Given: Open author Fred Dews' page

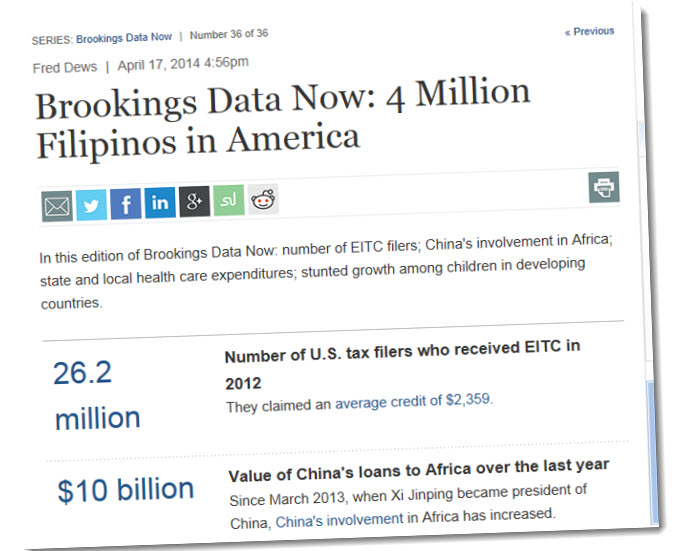Looking at the screenshot, I should coord(64,66).
